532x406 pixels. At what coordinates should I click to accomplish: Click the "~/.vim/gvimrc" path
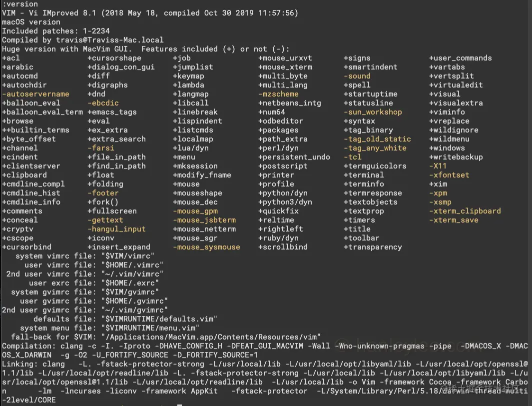pos(134,310)
